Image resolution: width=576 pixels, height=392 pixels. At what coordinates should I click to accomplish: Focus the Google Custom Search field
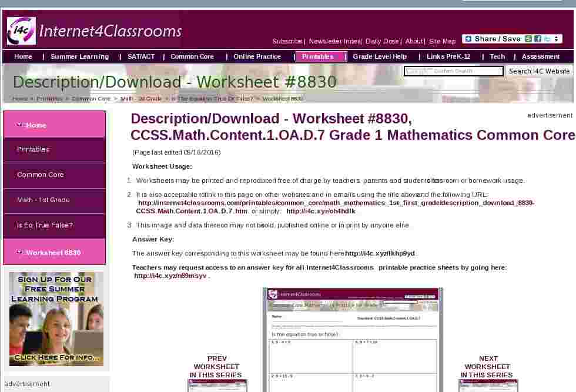[454, 71]
